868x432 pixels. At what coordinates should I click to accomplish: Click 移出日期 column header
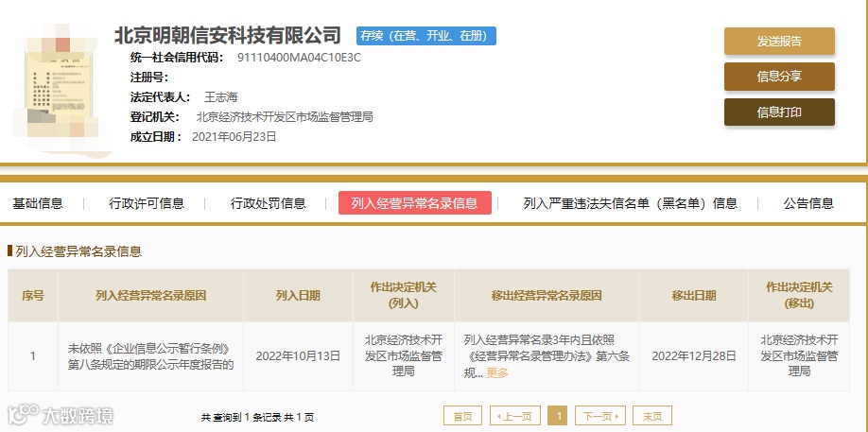[694, 295]
